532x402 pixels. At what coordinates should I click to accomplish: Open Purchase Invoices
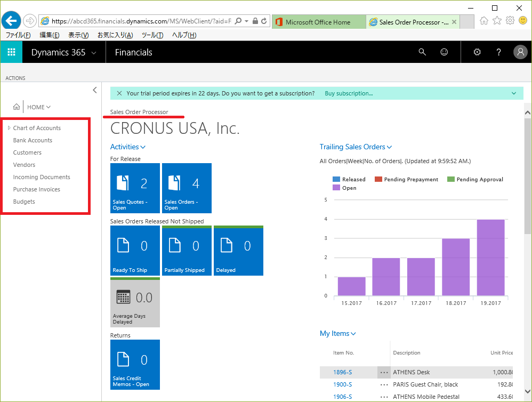[37, 189]
